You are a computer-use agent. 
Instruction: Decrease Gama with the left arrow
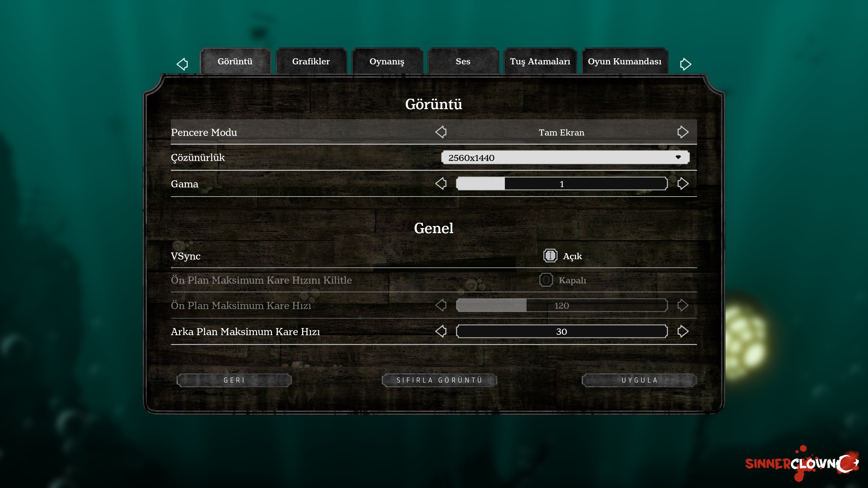click(x=441, y=184)
